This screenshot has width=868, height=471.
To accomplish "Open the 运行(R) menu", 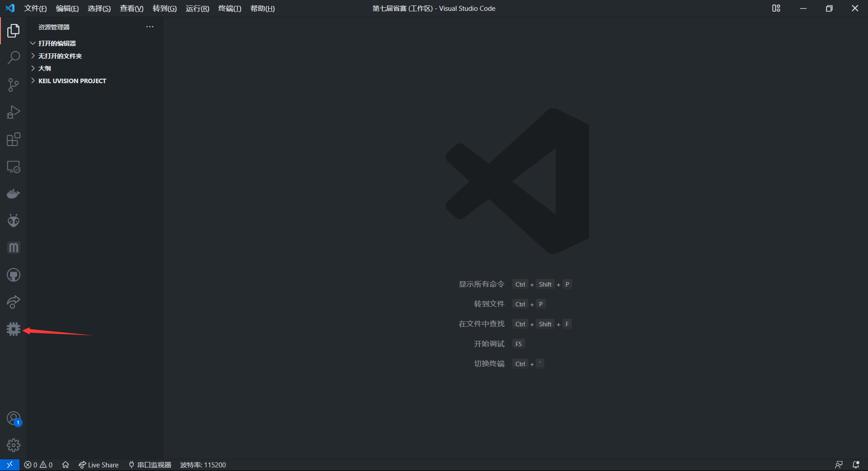I will click(198, 9).
